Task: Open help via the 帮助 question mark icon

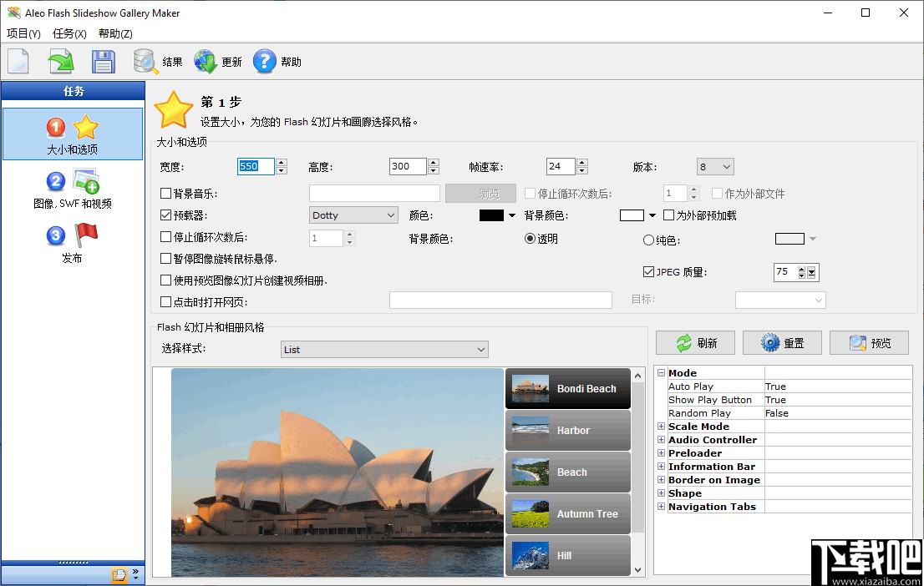Action: point(265,60)
